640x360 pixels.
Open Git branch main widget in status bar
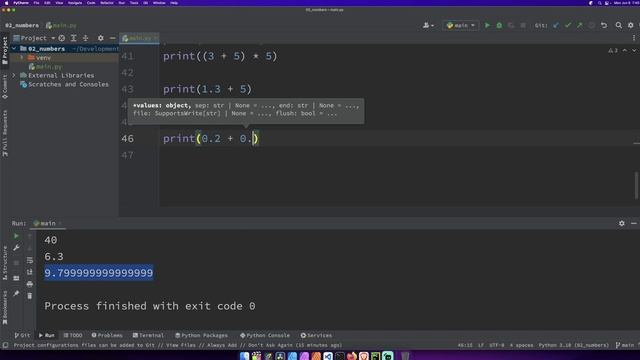625,345
